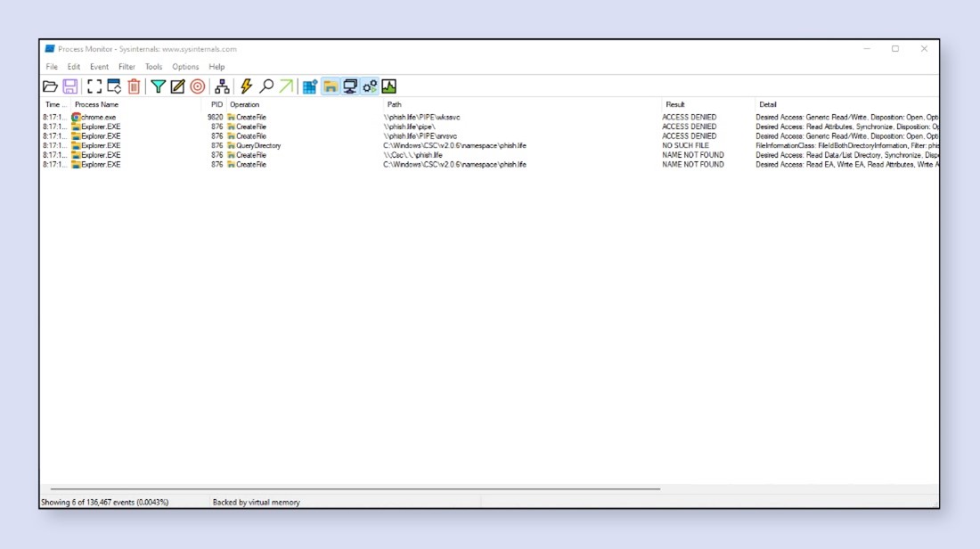Image resolution: width=980 pixels, height=549 pixels.
Task: Open a saved logfile via folder icon
Action: [x=52, y=86]
